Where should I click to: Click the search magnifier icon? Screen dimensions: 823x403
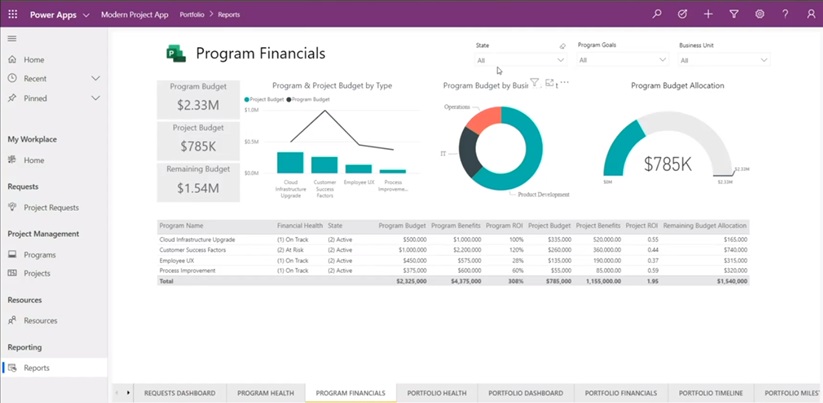(x=657, y=14)
